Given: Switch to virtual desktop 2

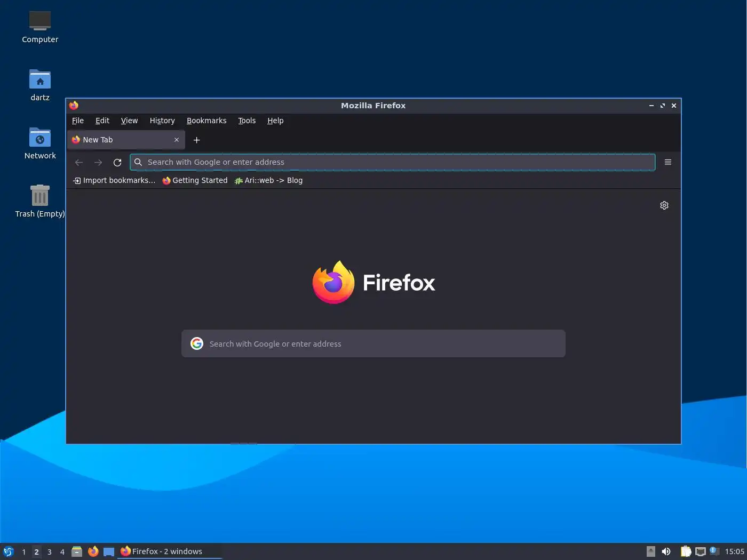Looking at the screenshot, I should click(x=36, y=552).
